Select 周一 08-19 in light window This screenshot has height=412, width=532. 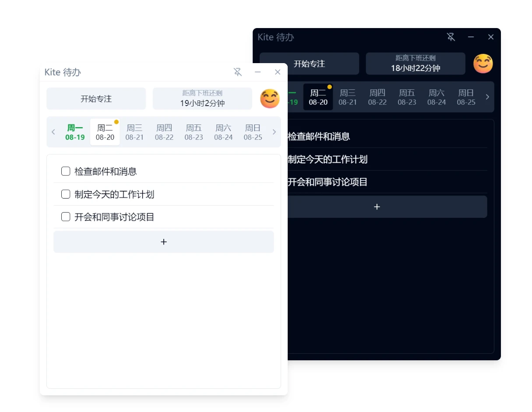tap(75, 132)
